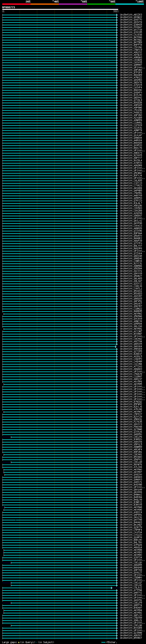Click the UniRef100_C4J938 entry
This screenshot has height=644, width=146.
(x=131, y=35)
